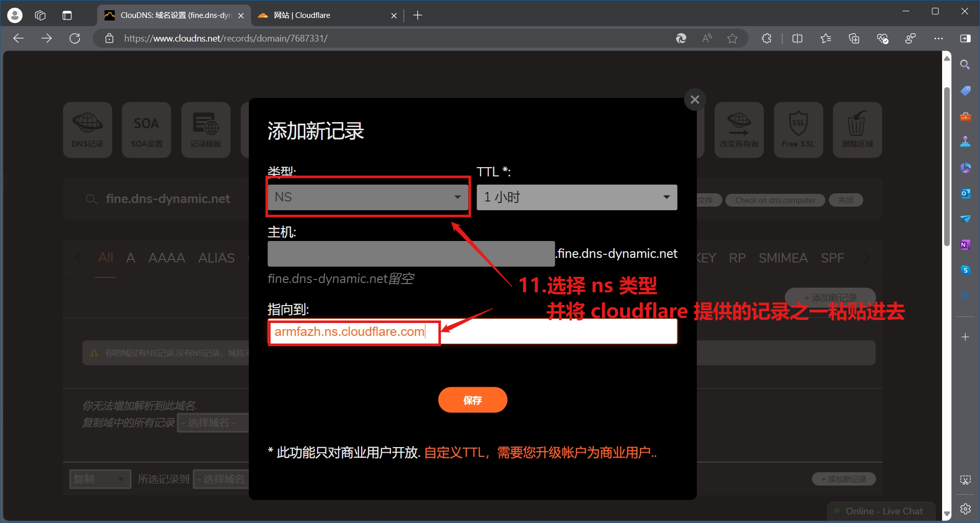The image size is (980, 523).
Task: Click the lower 添加新记录 button
Action: 844,479
